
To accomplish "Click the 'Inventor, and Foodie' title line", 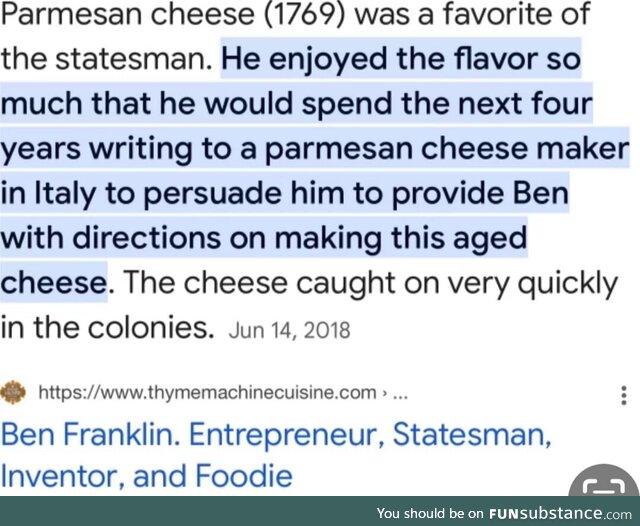I will coord(147,476).
